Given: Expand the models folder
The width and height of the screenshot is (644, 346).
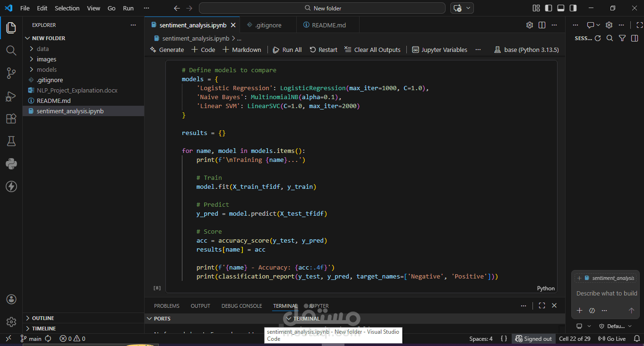Looking at the screenshot, I should coord(84,69).
